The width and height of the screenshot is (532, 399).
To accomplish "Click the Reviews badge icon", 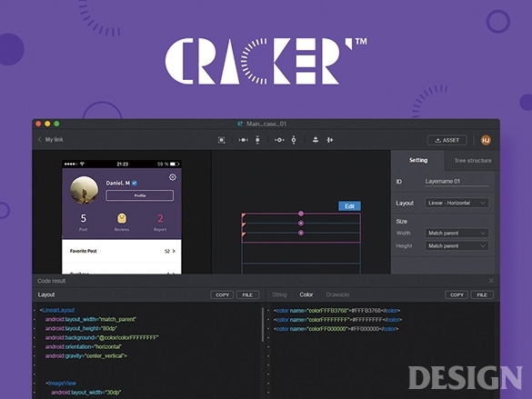I will (122, 218).
